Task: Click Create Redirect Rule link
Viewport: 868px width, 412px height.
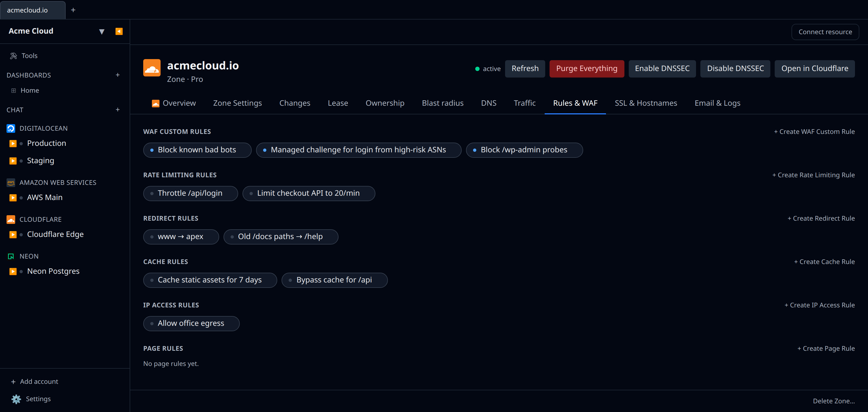Action: (x=821, y=218)
